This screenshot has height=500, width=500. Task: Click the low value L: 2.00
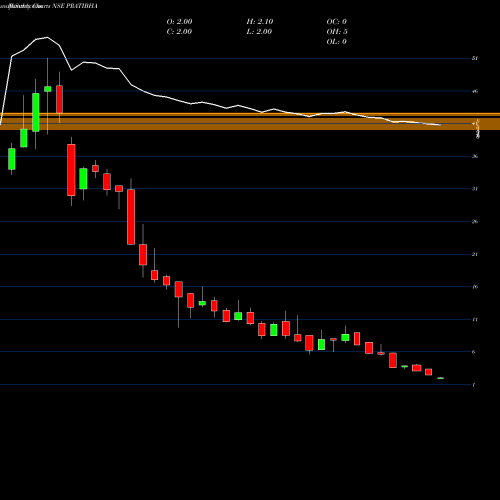(259, 32)
